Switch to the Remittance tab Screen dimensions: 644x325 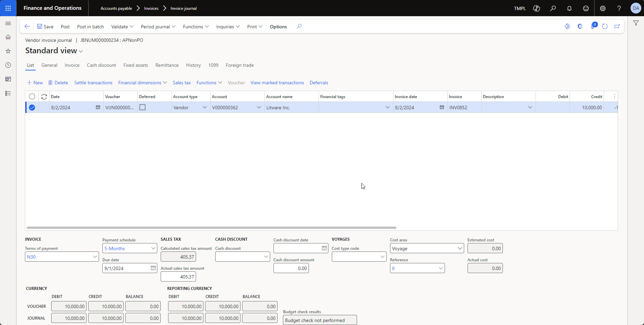[x=167, y=65]
